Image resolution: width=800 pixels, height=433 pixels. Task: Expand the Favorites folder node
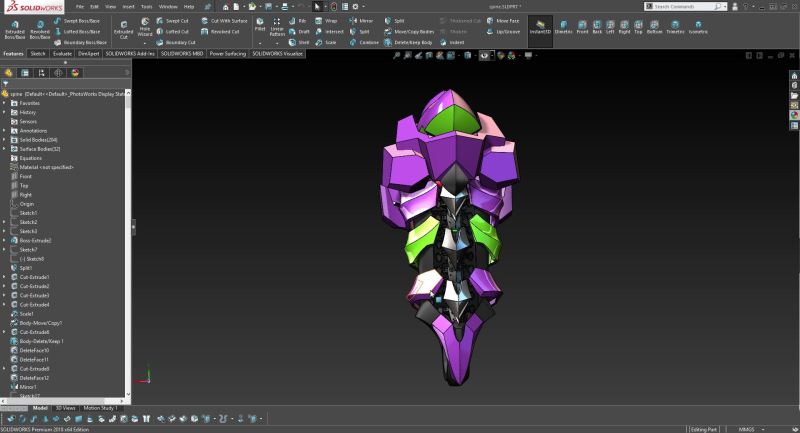pyautogui.click(x=4, y=103)
